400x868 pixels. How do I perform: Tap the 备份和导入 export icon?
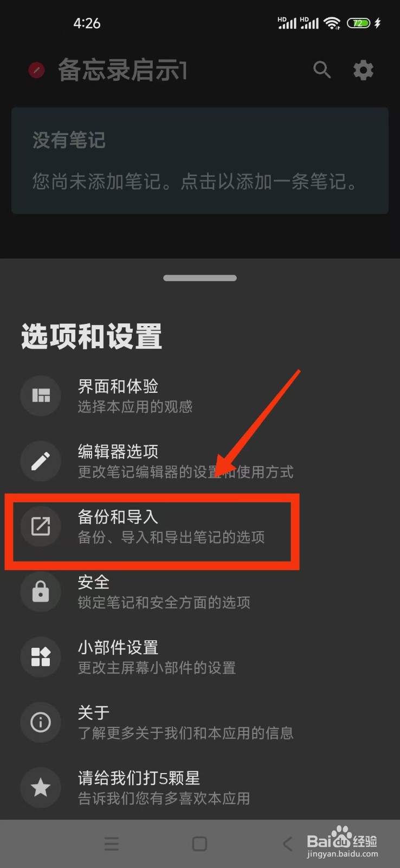coord(41,526)
